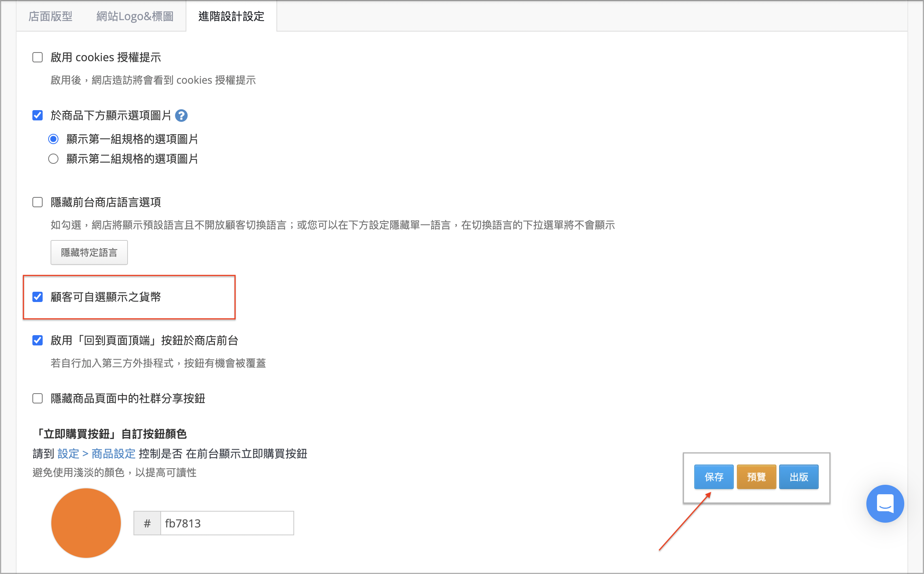Click the 隱藏特定語言 button
Screen dimensions: 924x574
[x=89, y=252]
